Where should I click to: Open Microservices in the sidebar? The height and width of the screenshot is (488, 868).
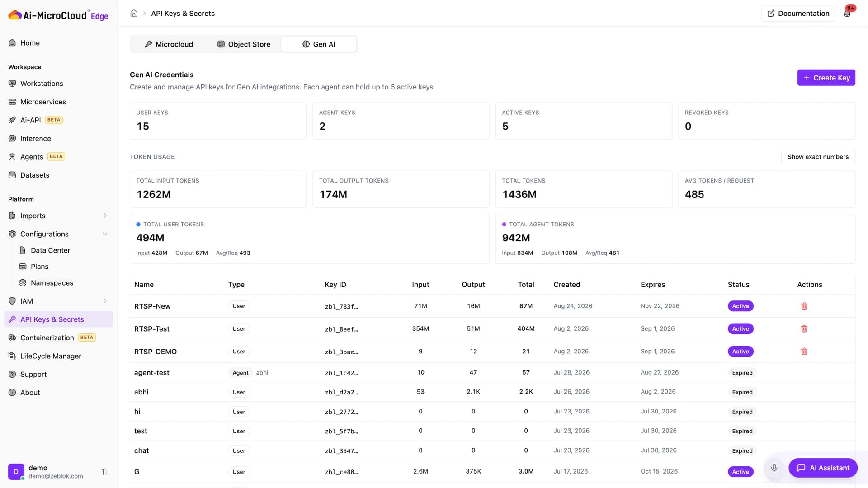59,102
